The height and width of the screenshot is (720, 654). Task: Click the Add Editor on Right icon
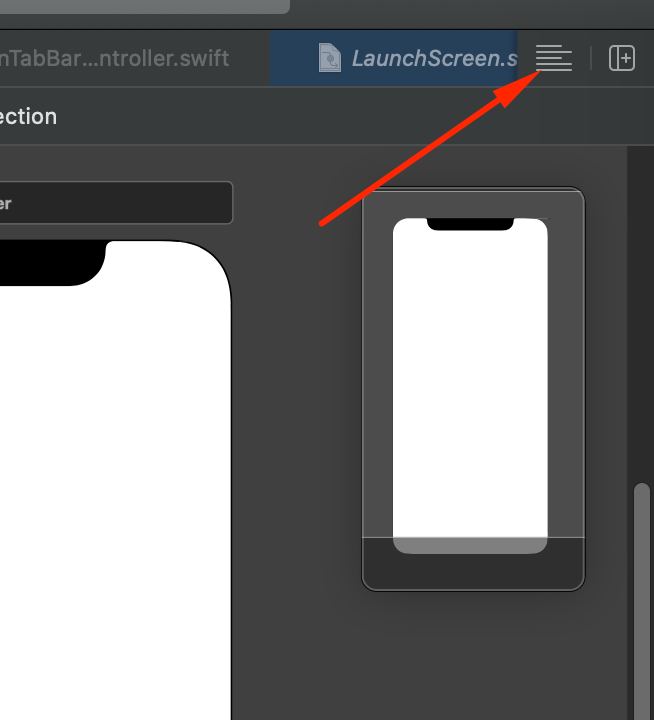[x=622, y=58]
